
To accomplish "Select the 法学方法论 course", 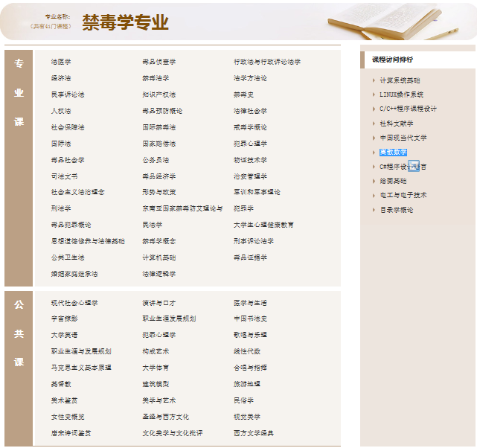I will 250,78.
